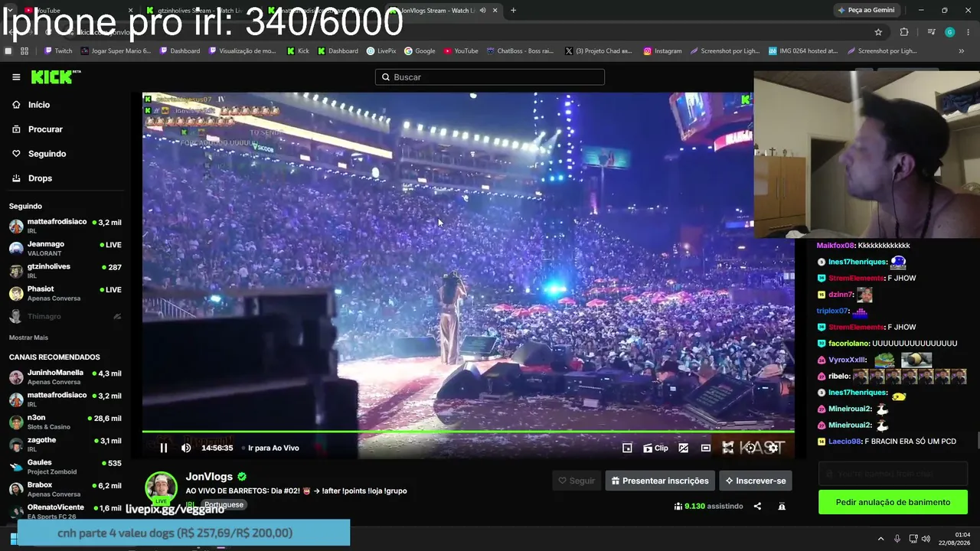Open the Peça ao Gemini button

point(867,10)
